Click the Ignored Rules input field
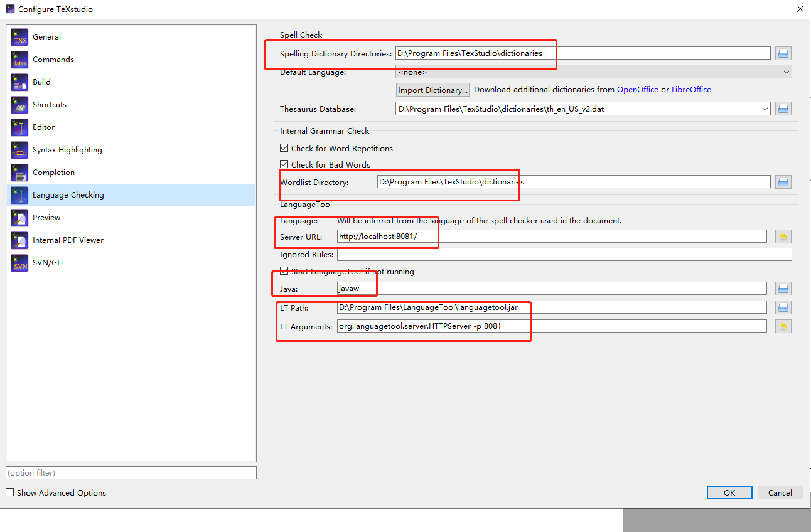This screenshot has height=532, width=811. tap(564, 255)
